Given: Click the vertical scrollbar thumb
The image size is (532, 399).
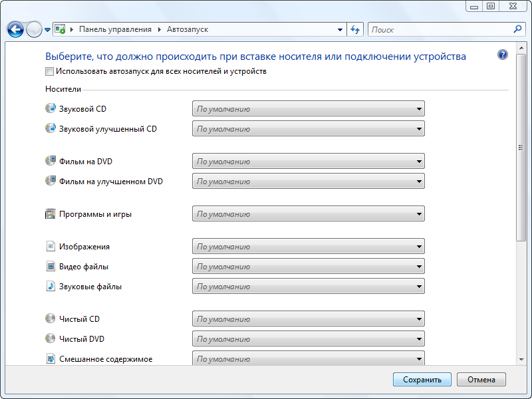Looking at the screenshot, I should pos(521,148).
